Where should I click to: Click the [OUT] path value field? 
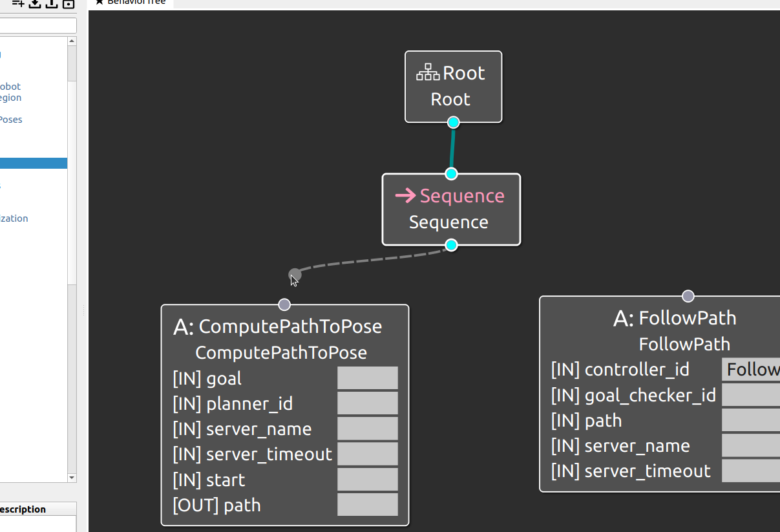point(368,505)
